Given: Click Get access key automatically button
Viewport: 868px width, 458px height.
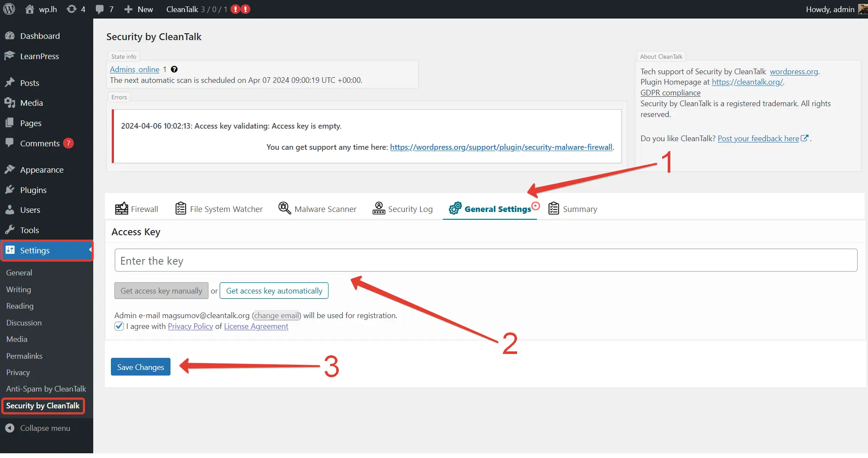Looking at the screenshot, I should tap(274, 291).
